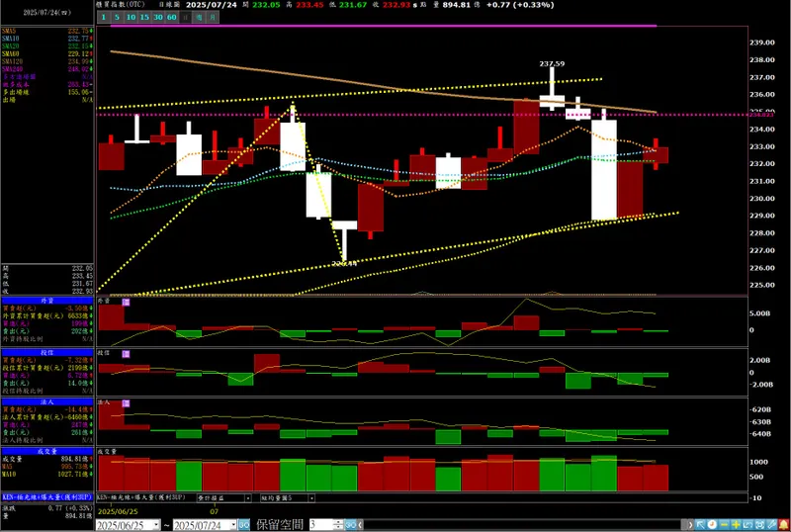Switch to the 5-minute timeframe tab

pyautogui.click(x=117, y=17)
